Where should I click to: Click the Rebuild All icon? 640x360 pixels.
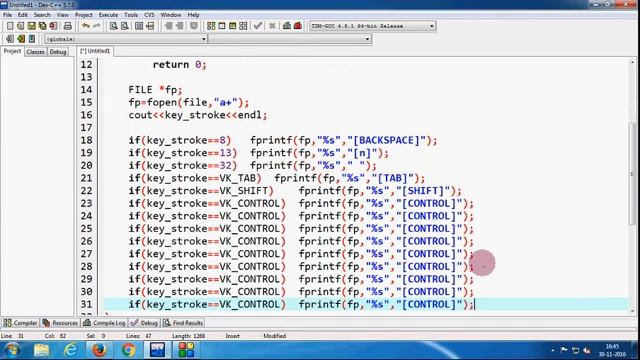(x=243, y=26)
